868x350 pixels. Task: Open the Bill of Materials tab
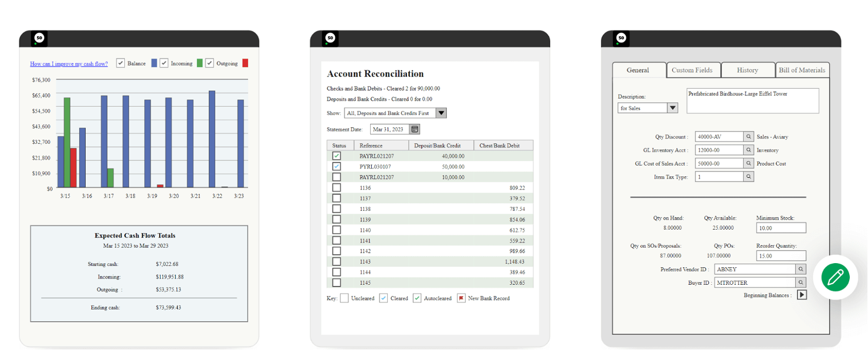pyautogui.click(x=802, y=70)
